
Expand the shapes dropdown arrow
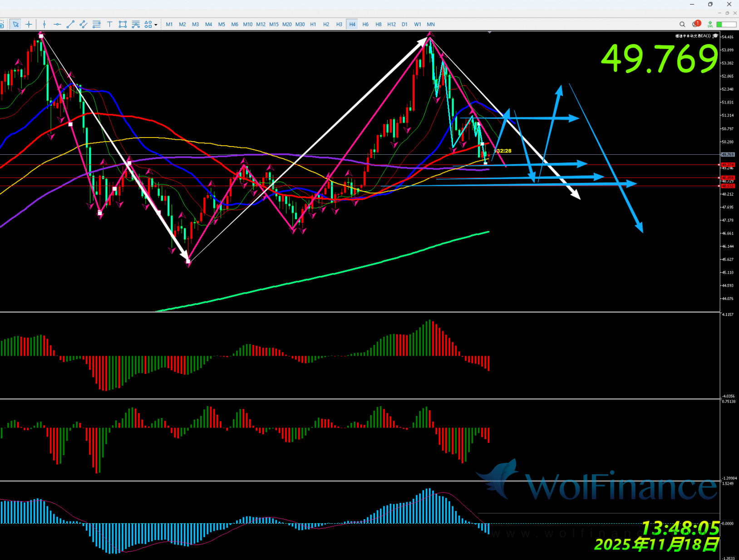(156, 25)
